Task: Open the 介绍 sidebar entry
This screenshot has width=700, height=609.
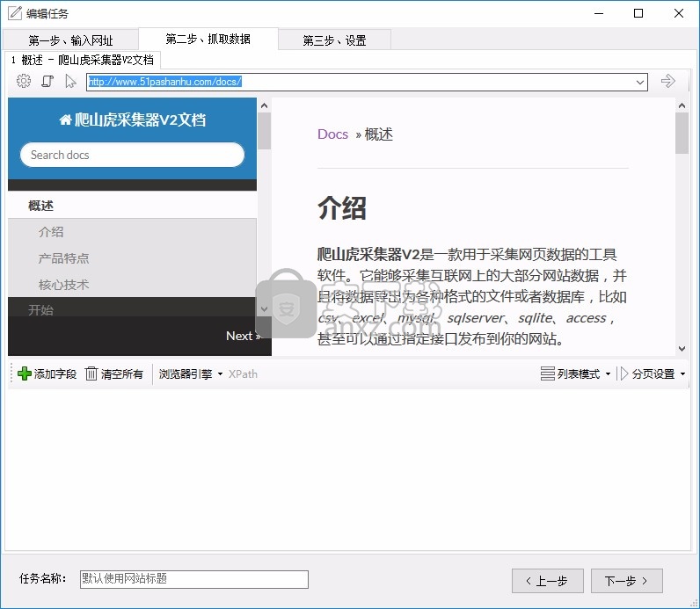Action: [x=51, y=231]
